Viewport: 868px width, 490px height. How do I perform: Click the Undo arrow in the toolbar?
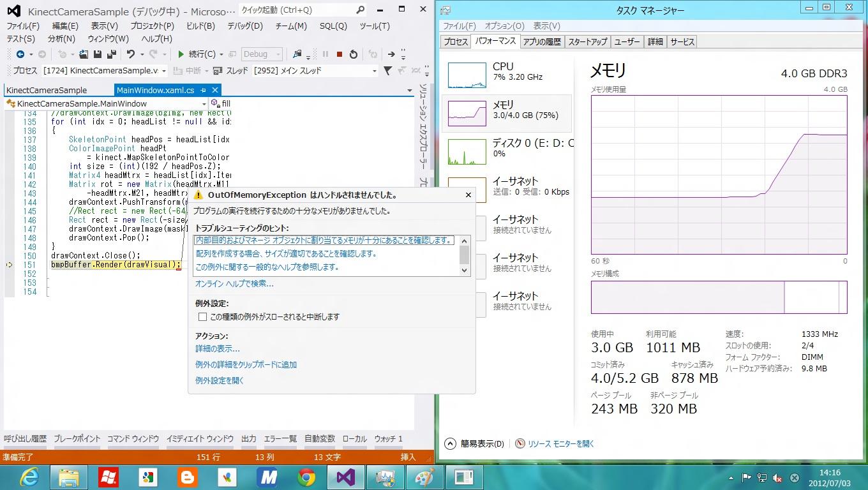pos(131,55)
